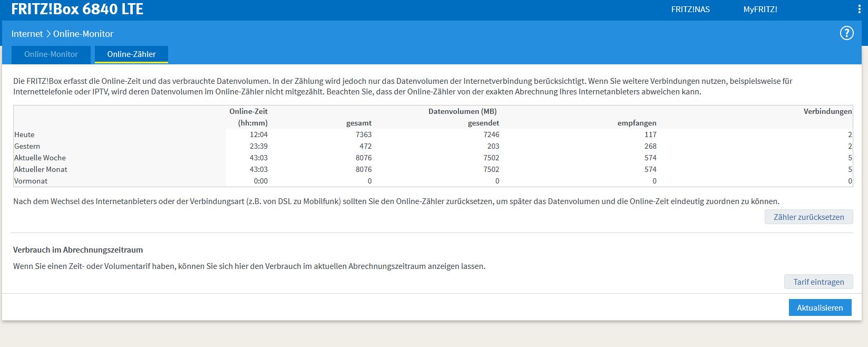Open the FRITZ!NAS link

(x=690, y=9)
